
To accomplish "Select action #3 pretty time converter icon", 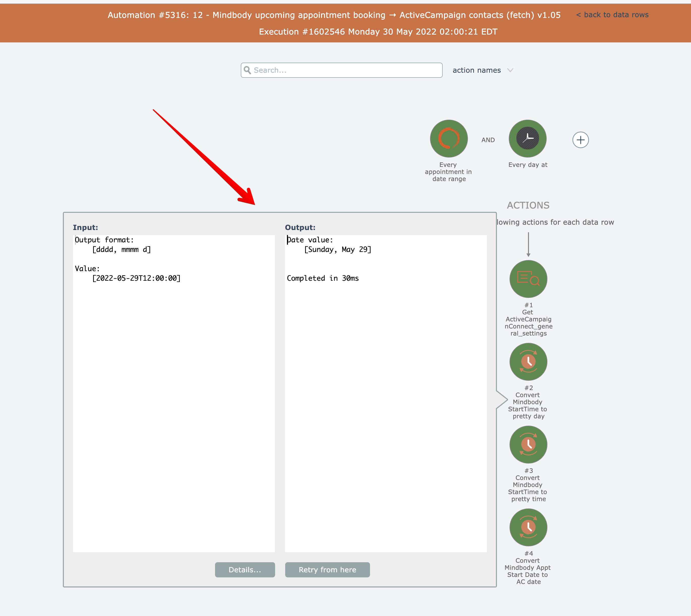I will [528, 444].
